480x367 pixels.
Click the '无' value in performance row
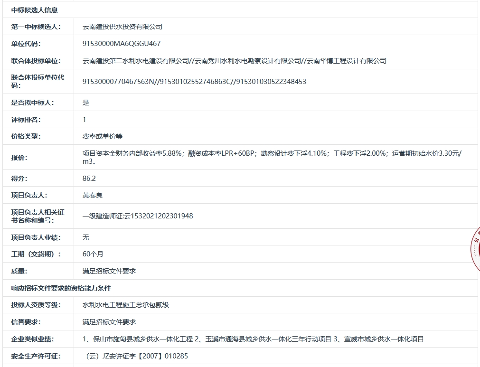click(86, 237)
